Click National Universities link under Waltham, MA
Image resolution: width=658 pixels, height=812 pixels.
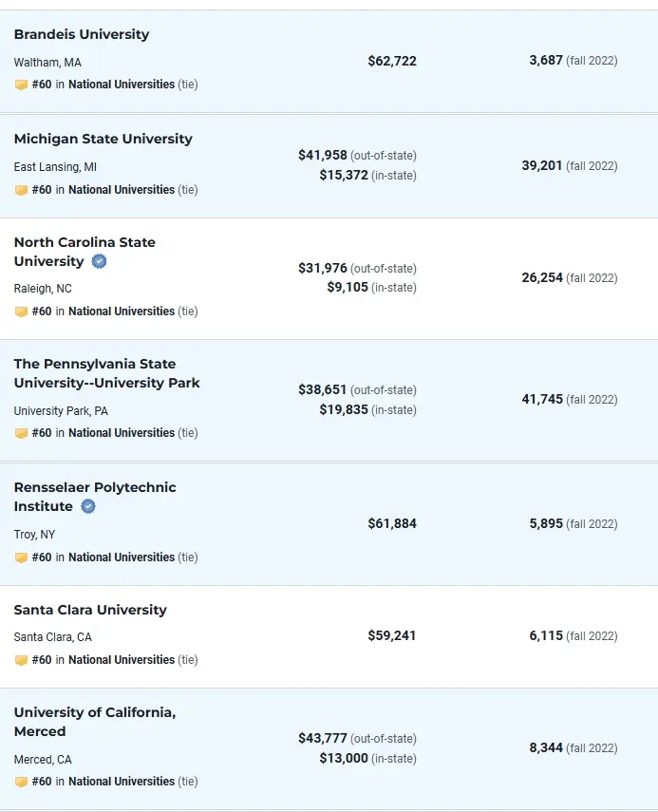122,85
